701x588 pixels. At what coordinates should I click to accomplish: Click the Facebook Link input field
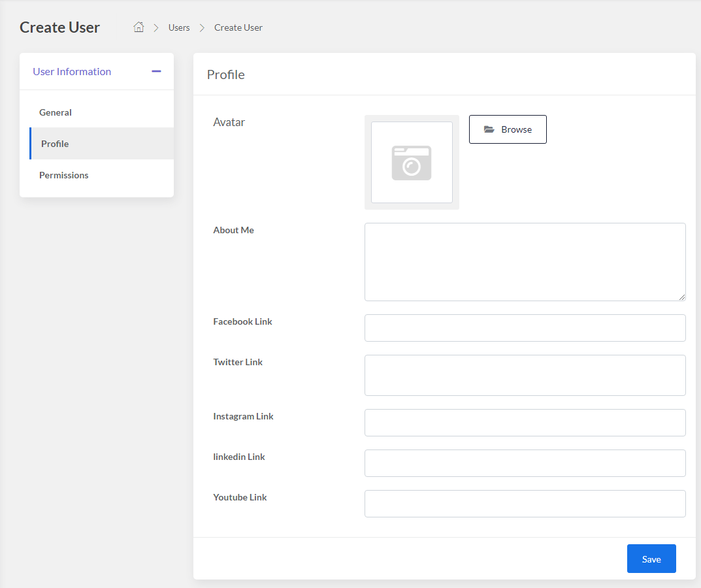click(525, 328)
